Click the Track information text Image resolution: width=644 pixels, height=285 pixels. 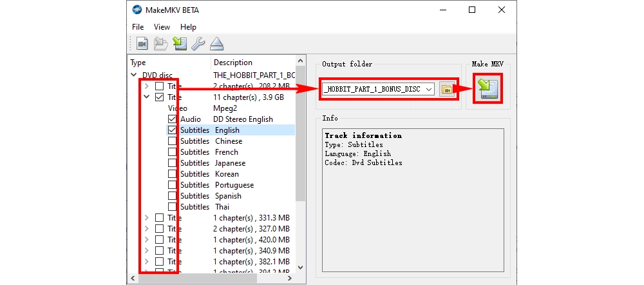[363, 135]
